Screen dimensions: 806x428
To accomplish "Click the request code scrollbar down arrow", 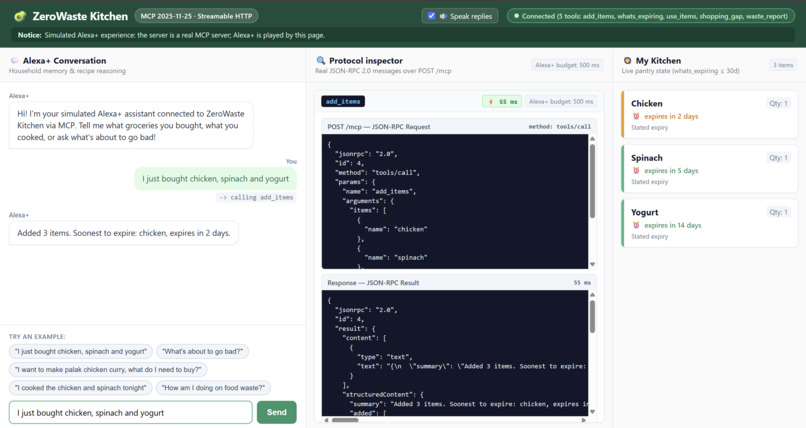I will [x=592, y=265].
